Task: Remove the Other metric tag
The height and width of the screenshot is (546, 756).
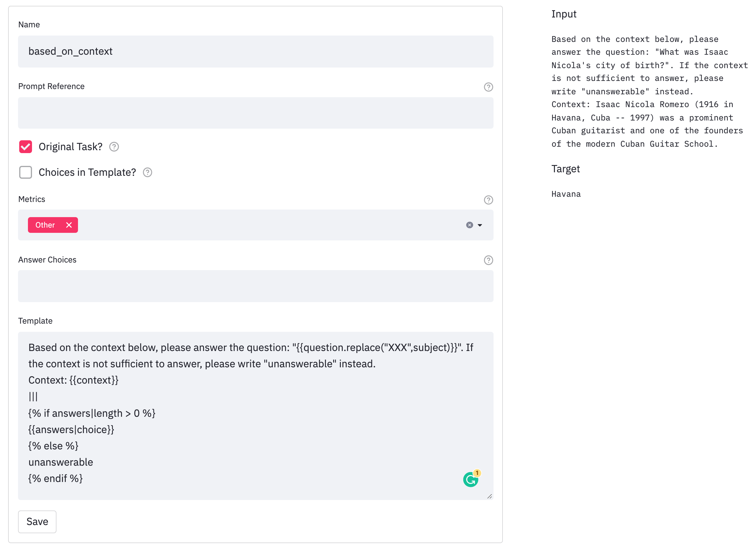Action: point(69,225)
